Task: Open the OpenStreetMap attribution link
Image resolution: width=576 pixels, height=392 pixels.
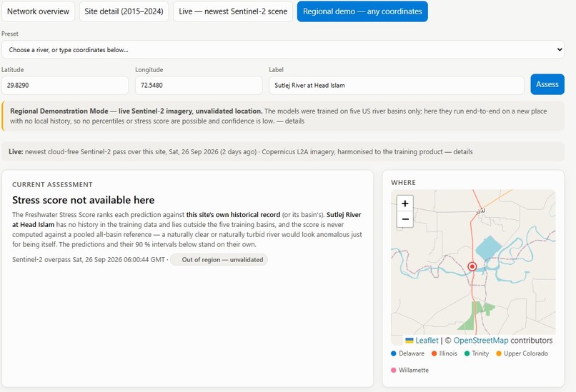Action: point(481,341)
